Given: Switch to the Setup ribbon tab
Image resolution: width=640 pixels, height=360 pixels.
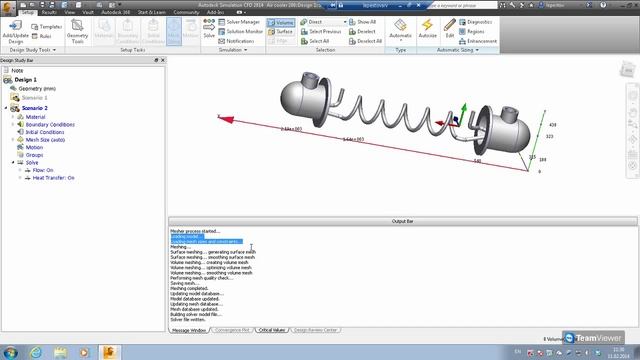Looking at the screenshot, I should point(28,12).
